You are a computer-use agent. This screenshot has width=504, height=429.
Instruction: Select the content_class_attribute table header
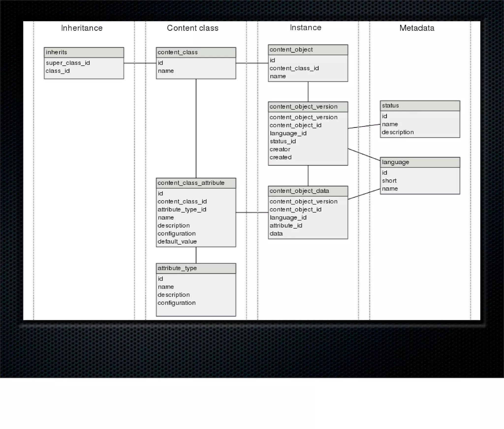pyautogui.click(x=196, y=183)
